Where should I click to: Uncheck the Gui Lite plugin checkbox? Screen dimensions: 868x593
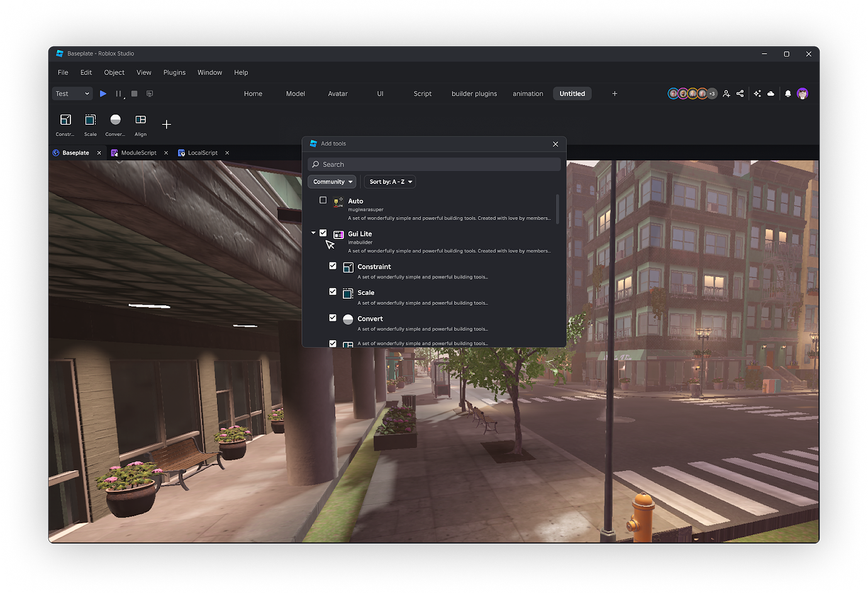pyautogui.click(x=323, y=232)
